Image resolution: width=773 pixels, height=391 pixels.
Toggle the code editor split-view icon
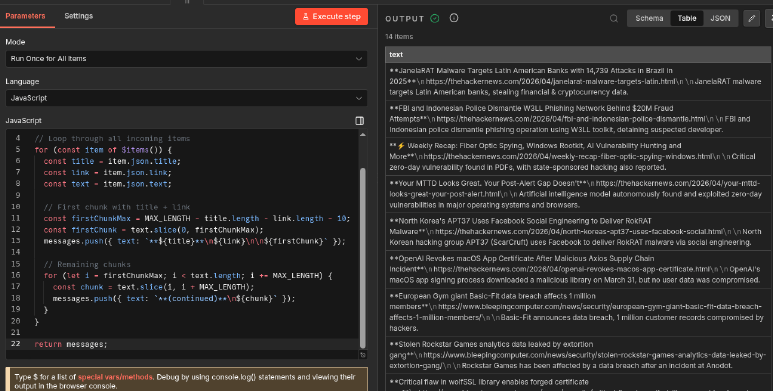(359, 121)
